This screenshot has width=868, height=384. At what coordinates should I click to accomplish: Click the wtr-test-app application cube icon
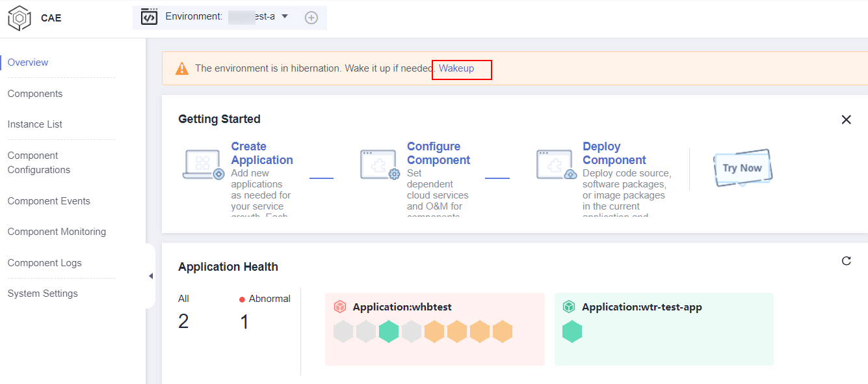tap(569, 307)
